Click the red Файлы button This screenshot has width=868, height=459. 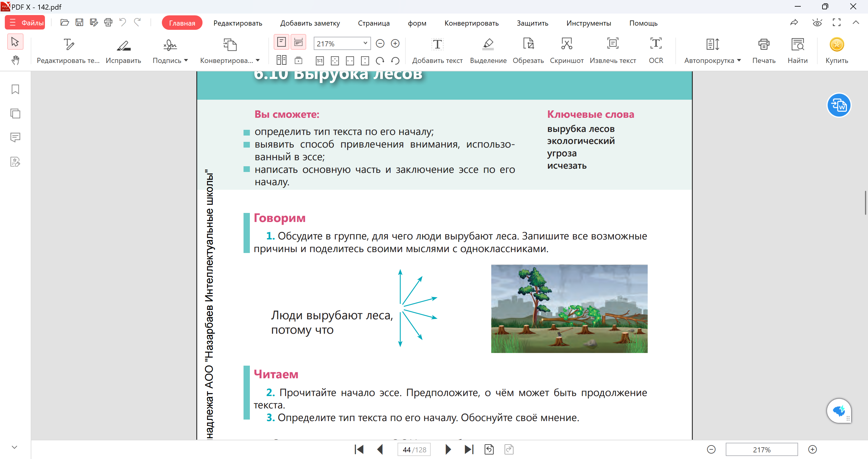pos(26,23)
